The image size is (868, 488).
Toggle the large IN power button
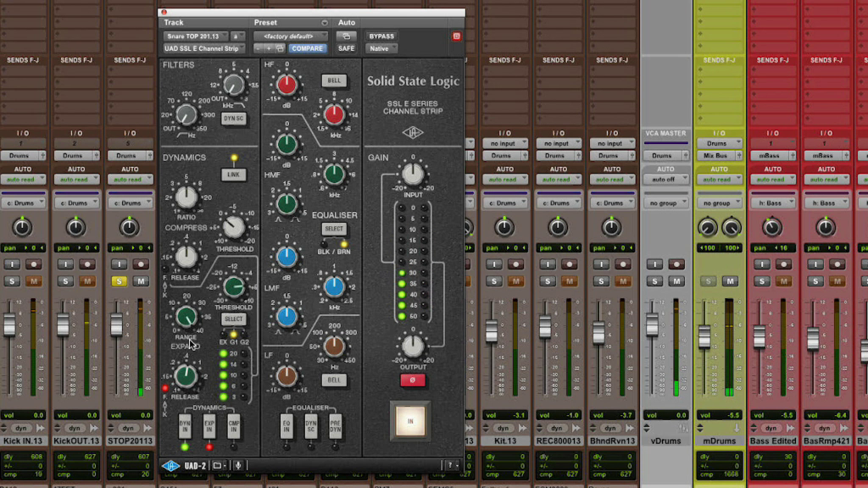pyautogui.click(x=412, y=420)
